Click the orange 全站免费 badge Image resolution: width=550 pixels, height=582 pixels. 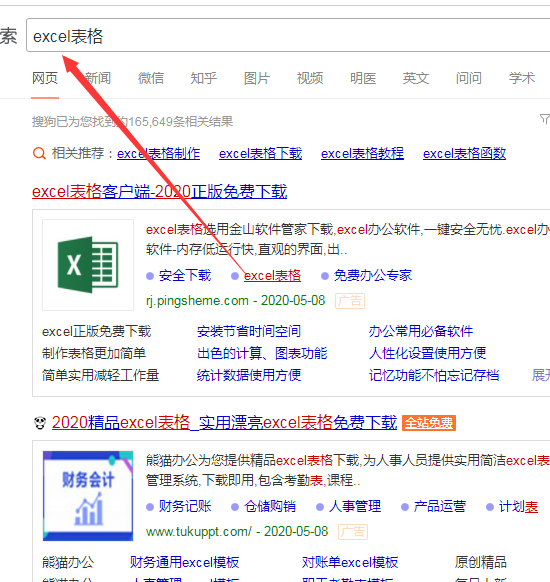(x=429, y=423)
